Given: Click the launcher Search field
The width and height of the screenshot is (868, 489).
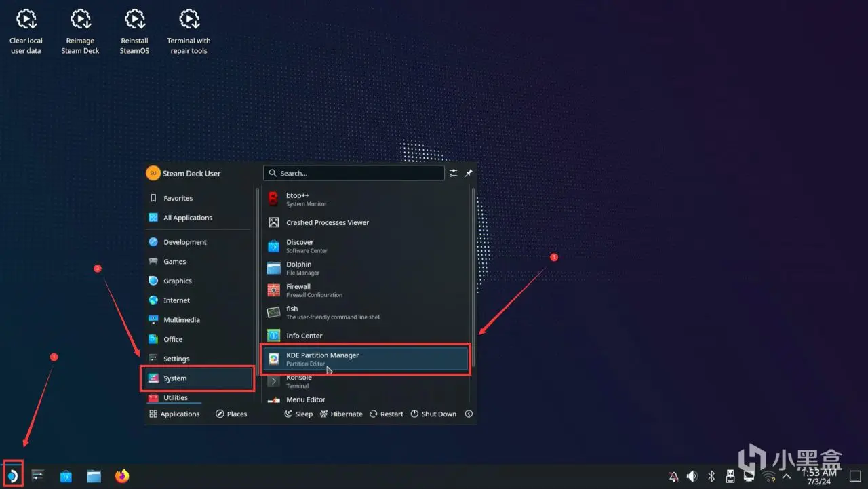Looking at the screenshot, I should (354, 173).
